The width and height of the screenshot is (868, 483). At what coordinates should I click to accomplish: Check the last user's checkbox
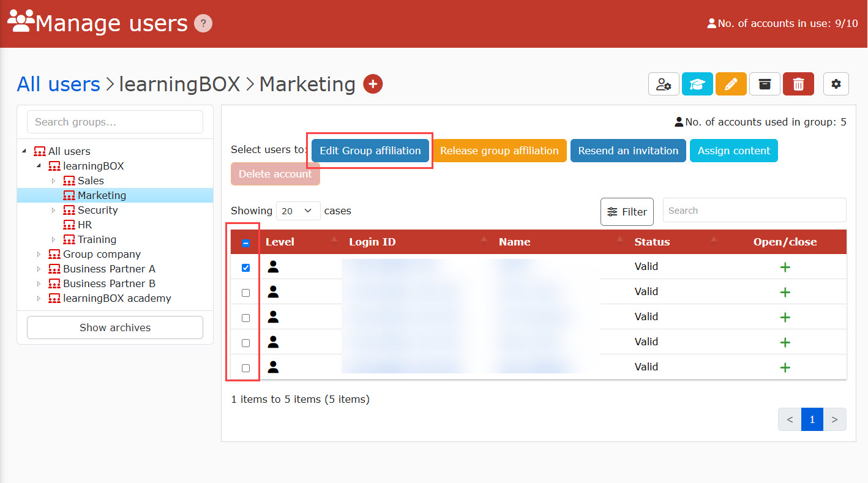tap(245, 368)
